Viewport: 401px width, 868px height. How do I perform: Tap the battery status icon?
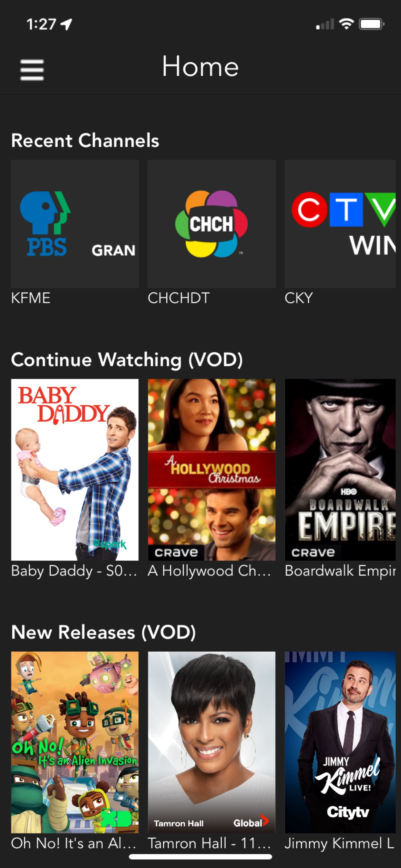371,24
